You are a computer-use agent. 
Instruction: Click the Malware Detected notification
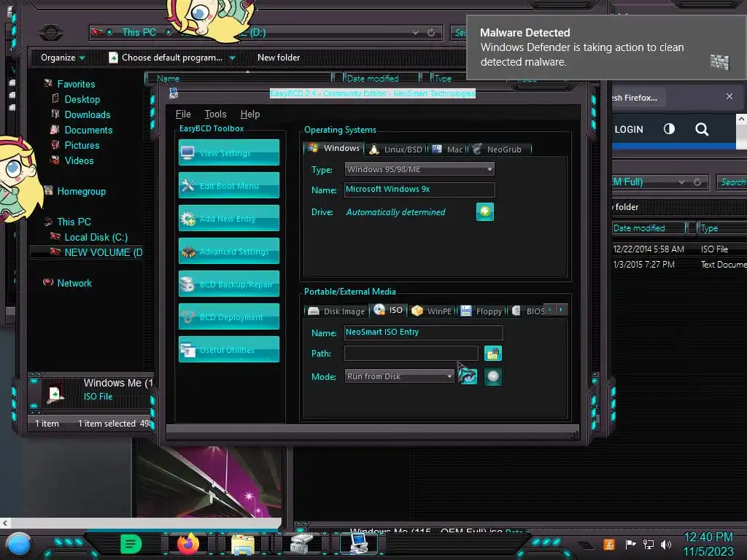(606, 47)
